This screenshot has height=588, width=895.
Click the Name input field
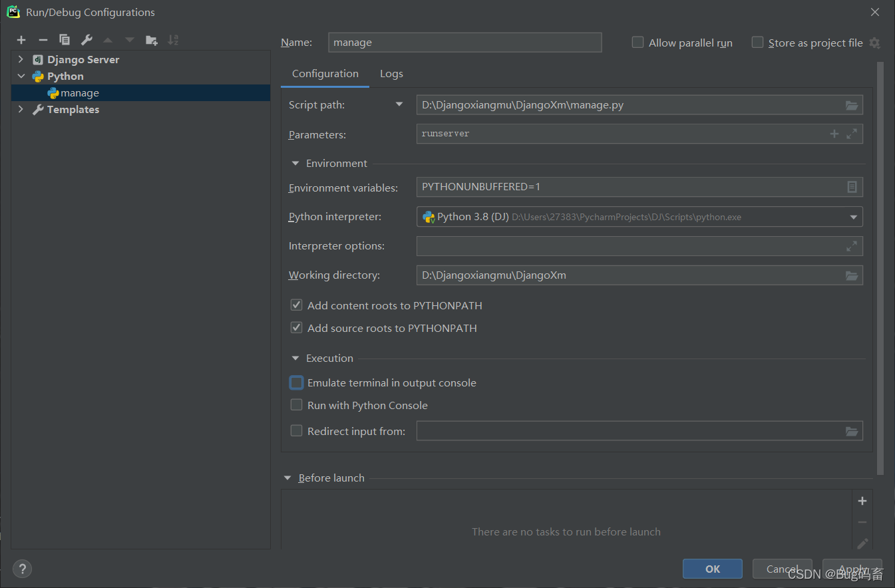(465, 43)
